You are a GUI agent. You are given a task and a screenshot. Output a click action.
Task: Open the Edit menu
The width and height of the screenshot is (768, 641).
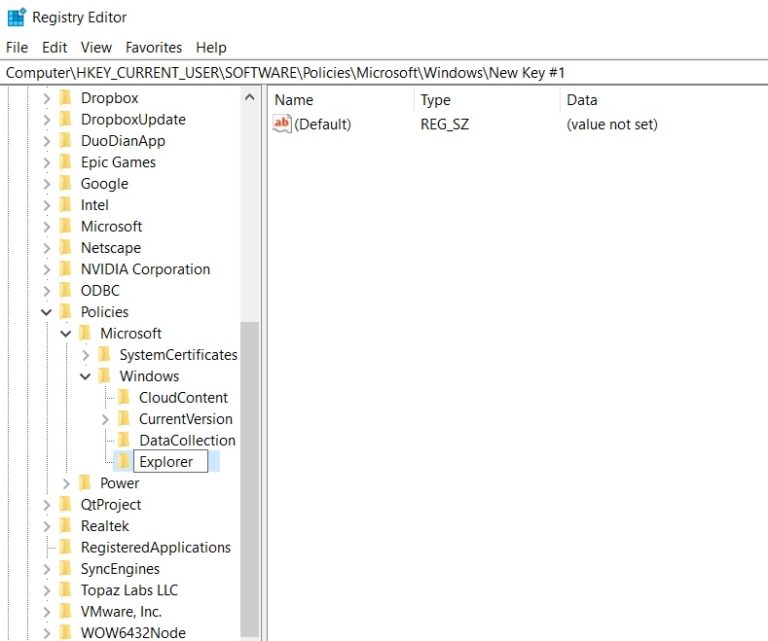pos(54,47)
